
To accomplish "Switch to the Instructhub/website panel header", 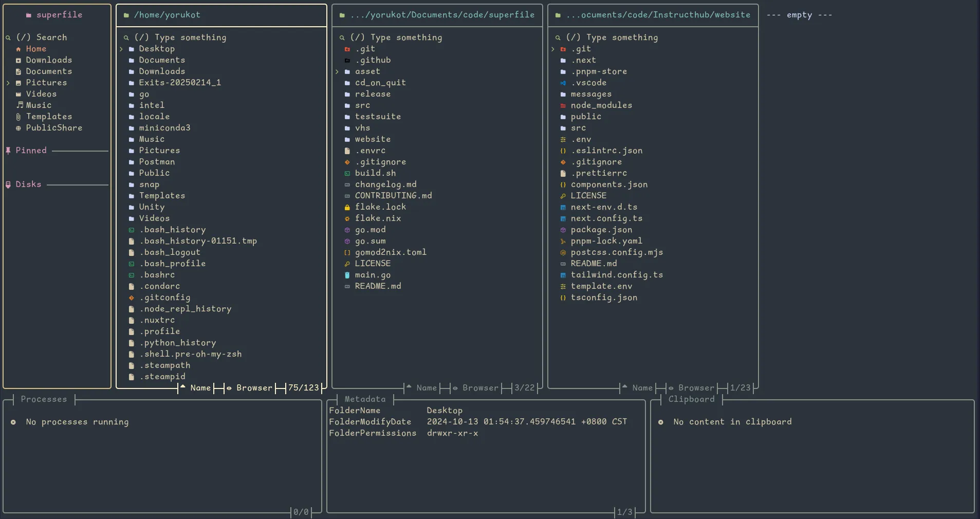I will [657, 15].
